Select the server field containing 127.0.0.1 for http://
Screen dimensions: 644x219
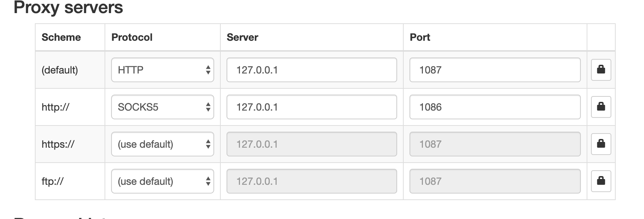311,107
